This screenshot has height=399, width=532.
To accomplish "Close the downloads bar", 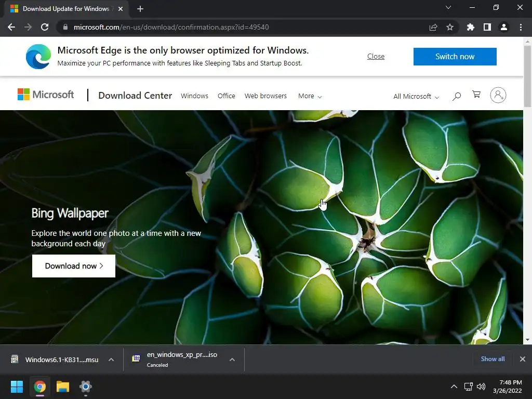I will pyautogui.click(x=523, y=359).
